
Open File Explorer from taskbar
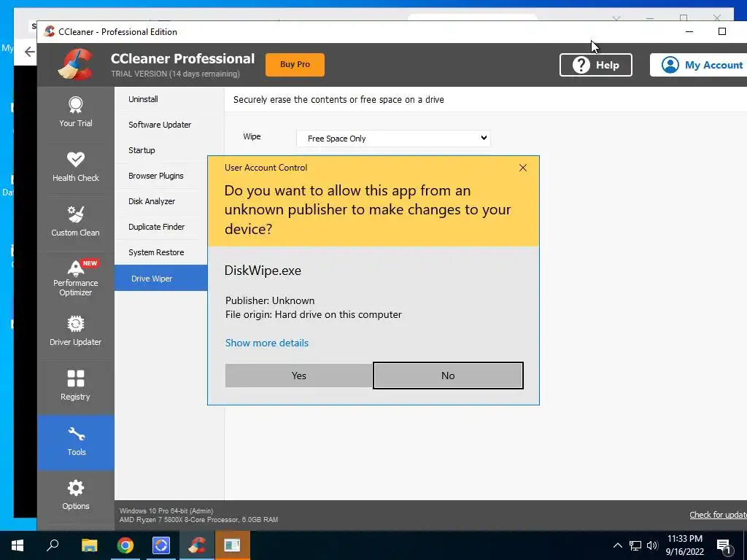(x=89, y=545)
